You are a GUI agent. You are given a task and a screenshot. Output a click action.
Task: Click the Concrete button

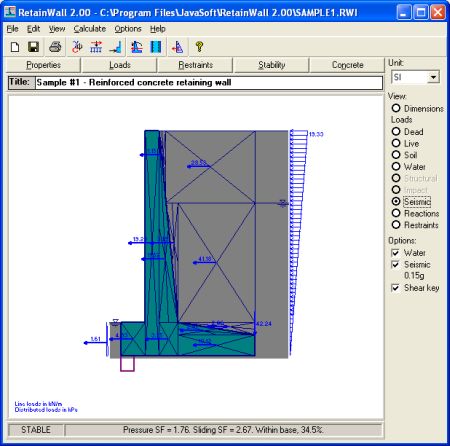pos(347,65)
